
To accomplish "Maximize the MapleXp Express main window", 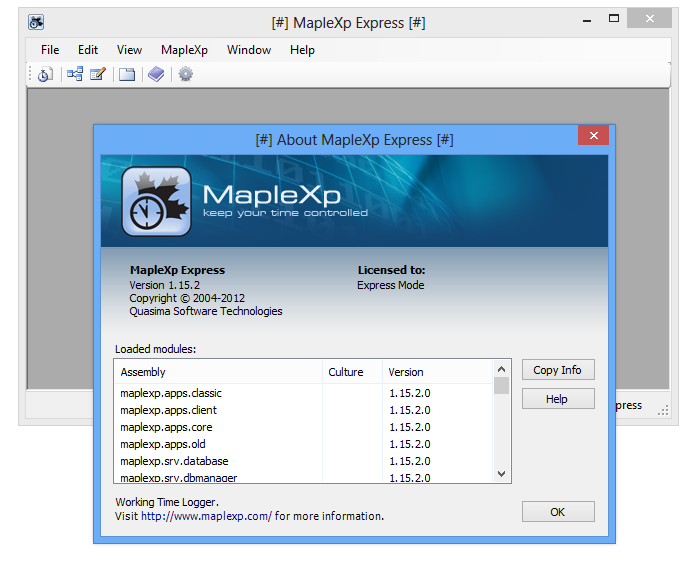I will point(614,18).
